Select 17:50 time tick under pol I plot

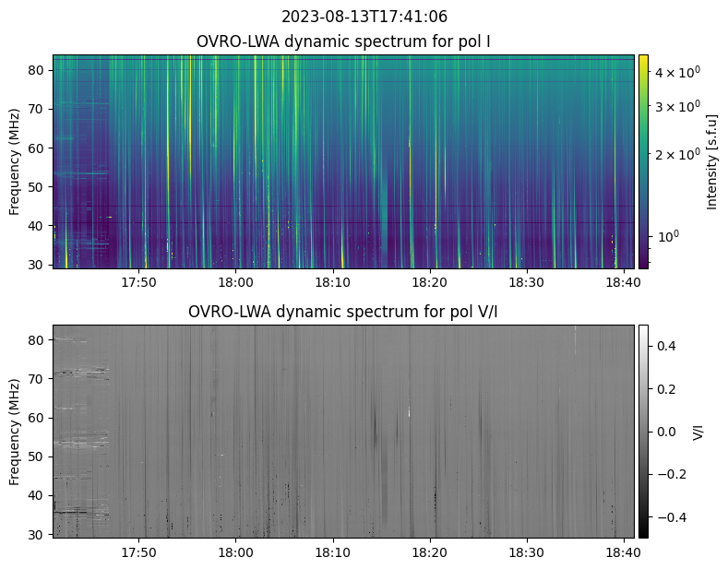[x=138, y=282]
